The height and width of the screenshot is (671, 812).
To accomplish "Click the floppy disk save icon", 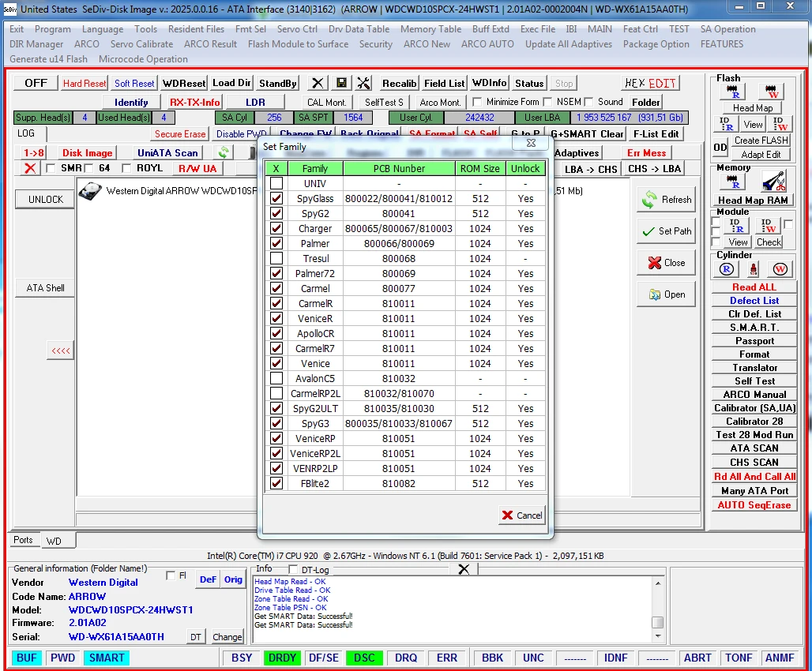I will pyautogui.click(x=341, y=84).
